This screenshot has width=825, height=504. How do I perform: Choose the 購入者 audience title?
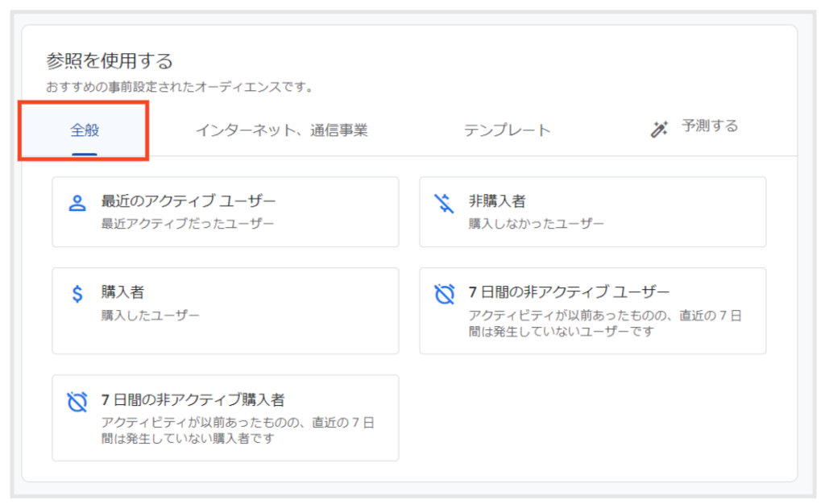click(122, 291)
